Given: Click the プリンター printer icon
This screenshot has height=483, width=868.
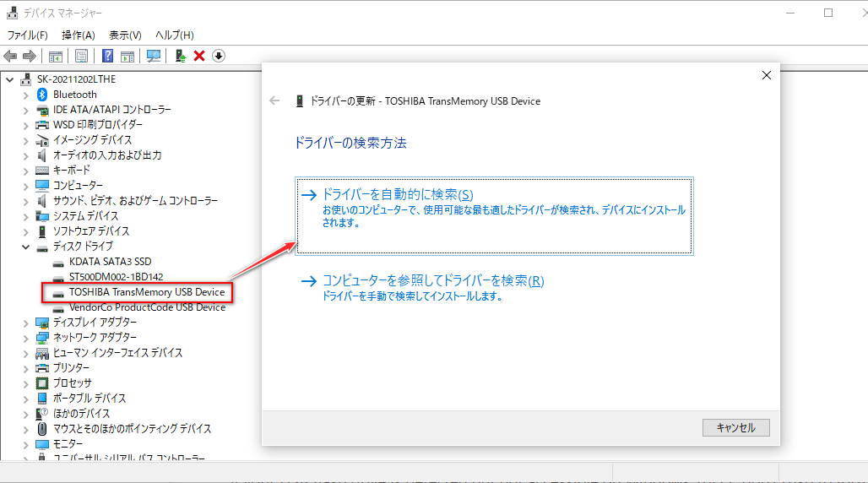Looking at the screenshot, I should tap(42, 368).
